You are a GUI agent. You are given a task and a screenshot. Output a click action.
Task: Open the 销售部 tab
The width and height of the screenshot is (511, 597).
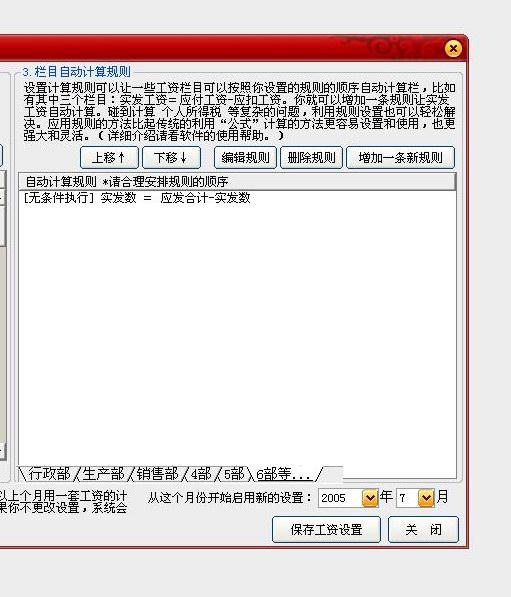coord(157,474)
